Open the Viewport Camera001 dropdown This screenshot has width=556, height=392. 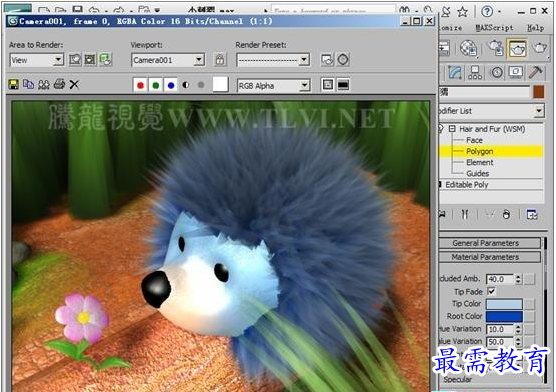168,60
